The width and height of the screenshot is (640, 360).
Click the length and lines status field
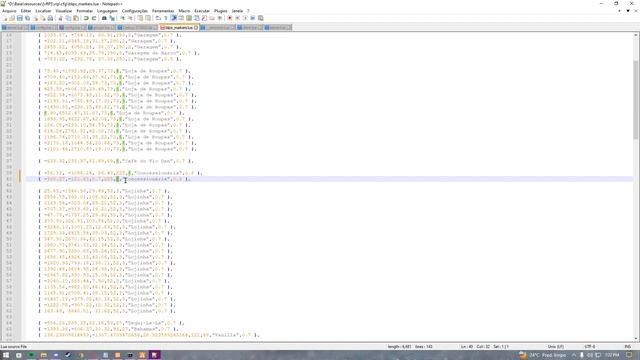pyautogui.click(x=410, y=347)
